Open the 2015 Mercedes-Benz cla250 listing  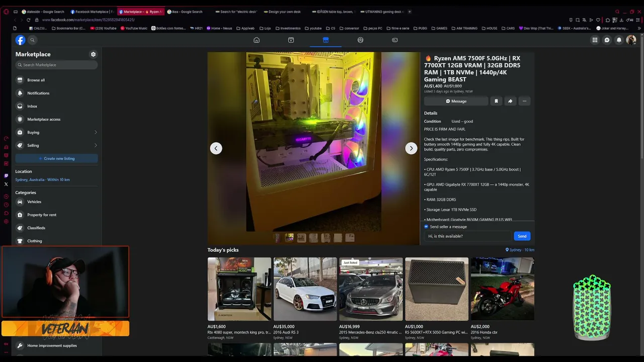pyautogui.click(x=371, y=289)
